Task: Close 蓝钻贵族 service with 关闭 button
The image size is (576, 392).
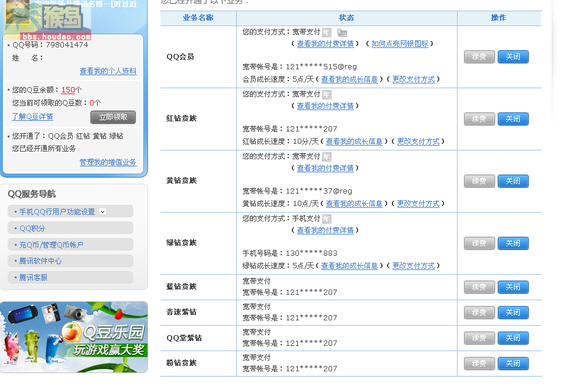Action: [x=513, y=287]
